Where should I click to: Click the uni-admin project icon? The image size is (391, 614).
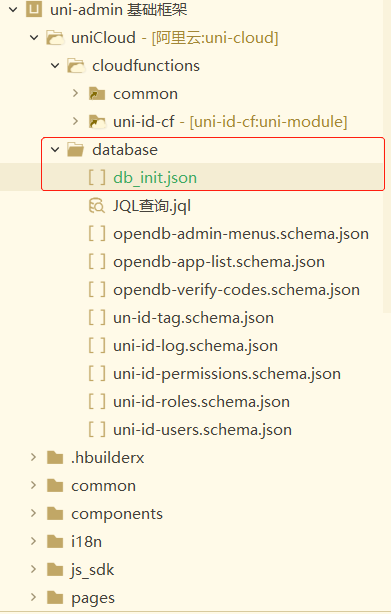(x=34, y=9)
